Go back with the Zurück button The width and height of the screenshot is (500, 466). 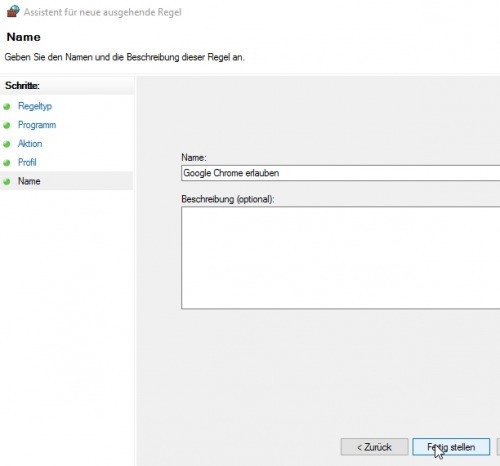click(374, 447)
